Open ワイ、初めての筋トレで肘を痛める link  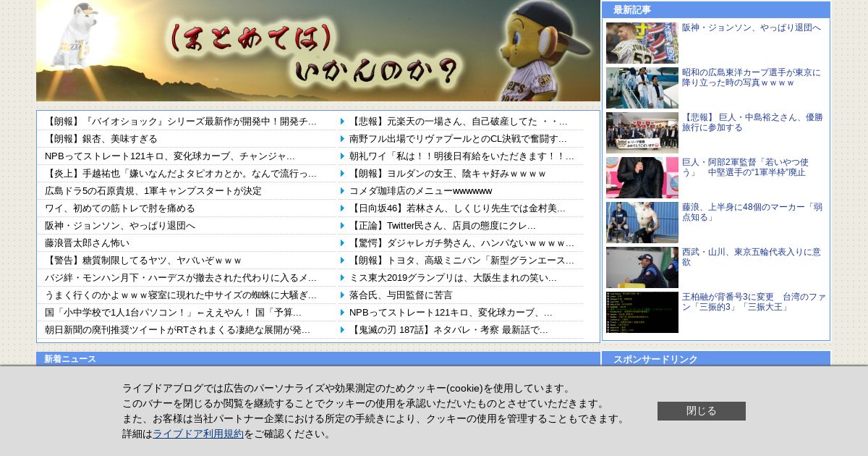pyautogui.click(x=120, y=208)
